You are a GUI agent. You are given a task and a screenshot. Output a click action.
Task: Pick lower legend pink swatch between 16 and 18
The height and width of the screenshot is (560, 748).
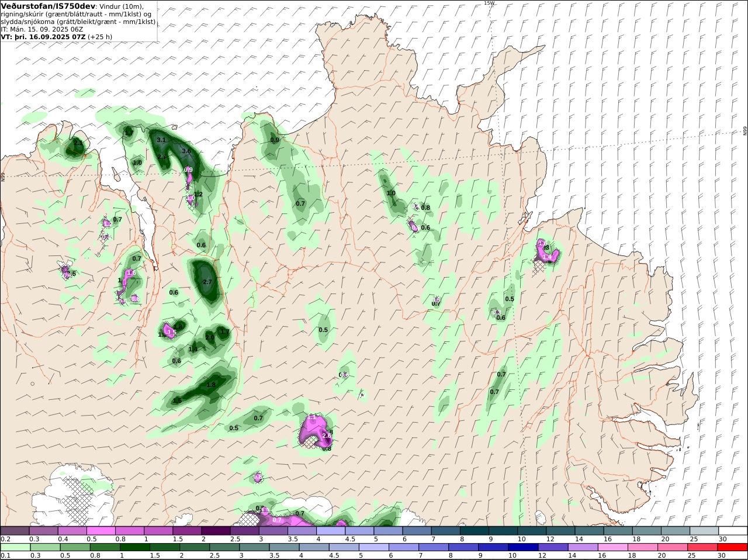(x=614, y=547)
